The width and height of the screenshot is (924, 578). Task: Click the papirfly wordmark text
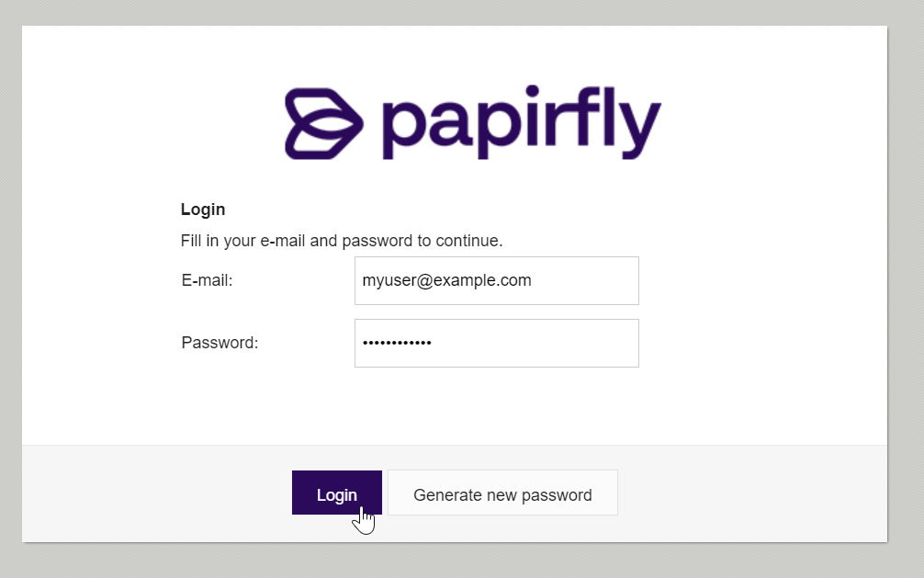pos(522,122)
